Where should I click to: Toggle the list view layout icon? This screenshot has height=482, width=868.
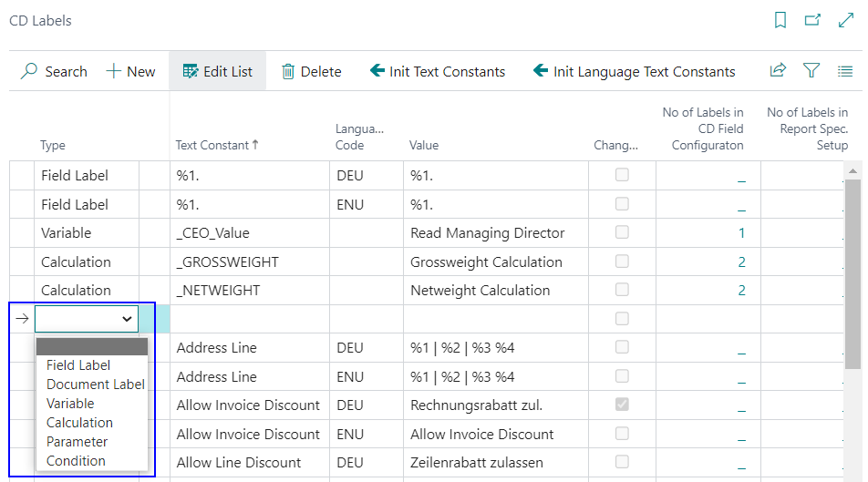[x=845, y=71]
